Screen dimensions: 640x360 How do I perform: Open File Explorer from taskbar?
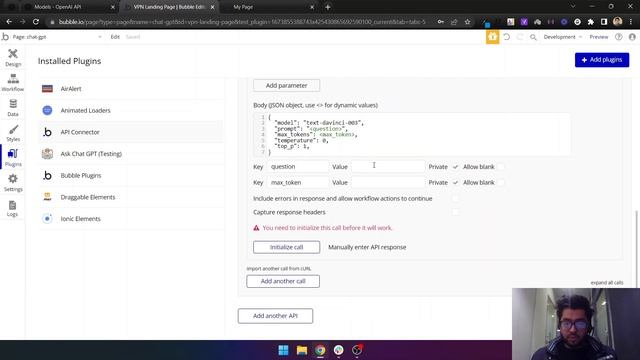click(x=302, y=350)
